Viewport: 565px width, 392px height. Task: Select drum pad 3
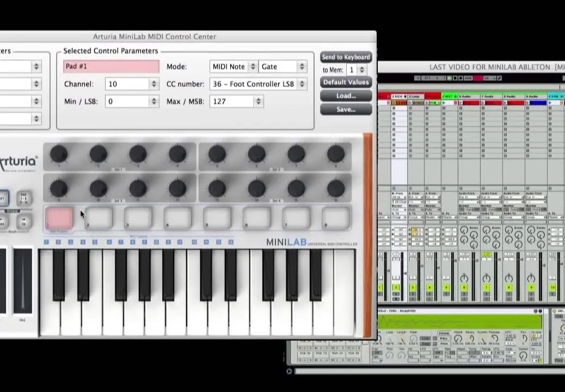138,218
